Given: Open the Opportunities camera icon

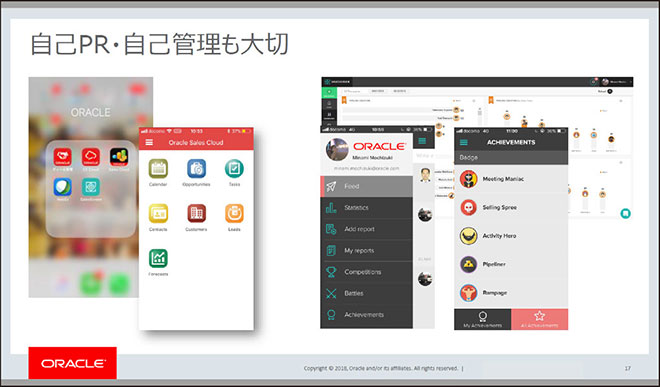Looking at the screenshot, I should pos(196,169).
